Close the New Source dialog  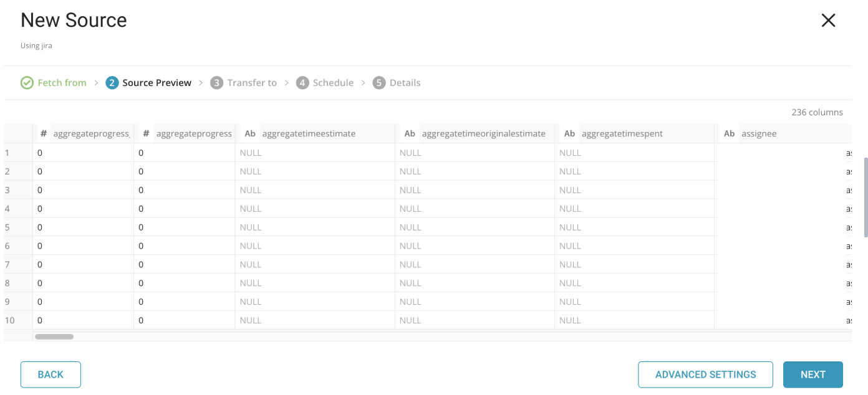tap(828, 21)
